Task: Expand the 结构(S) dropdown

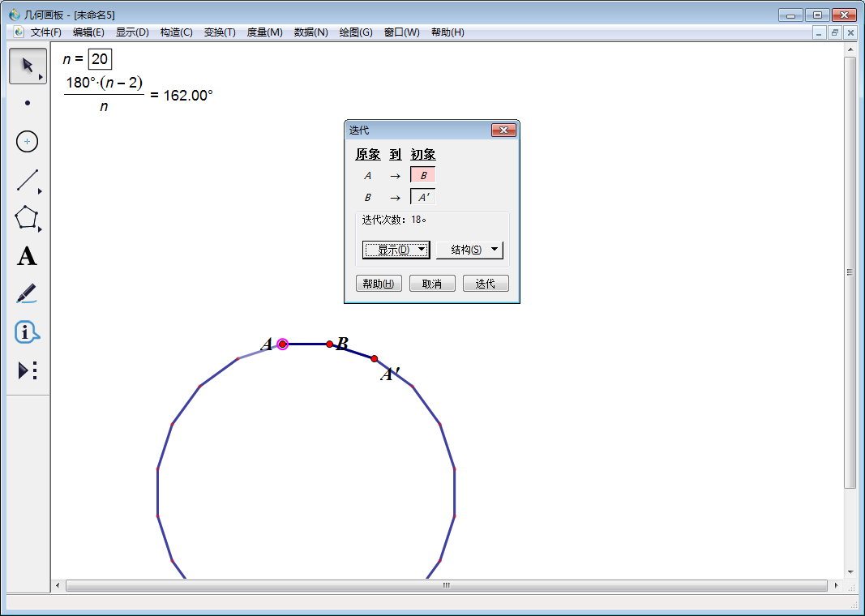Action: pyautogui.click(x=469, y=250)
